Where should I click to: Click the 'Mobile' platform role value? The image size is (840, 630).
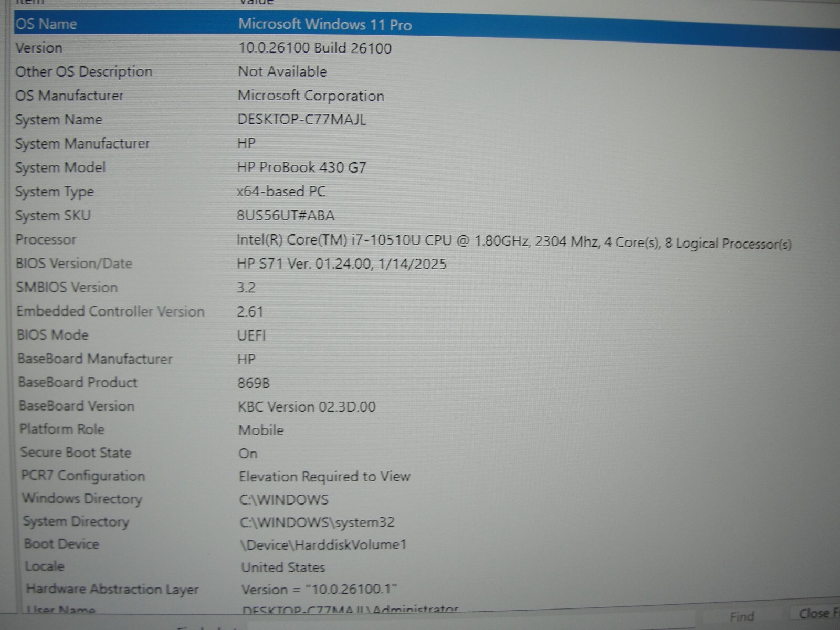coord(261,430)
